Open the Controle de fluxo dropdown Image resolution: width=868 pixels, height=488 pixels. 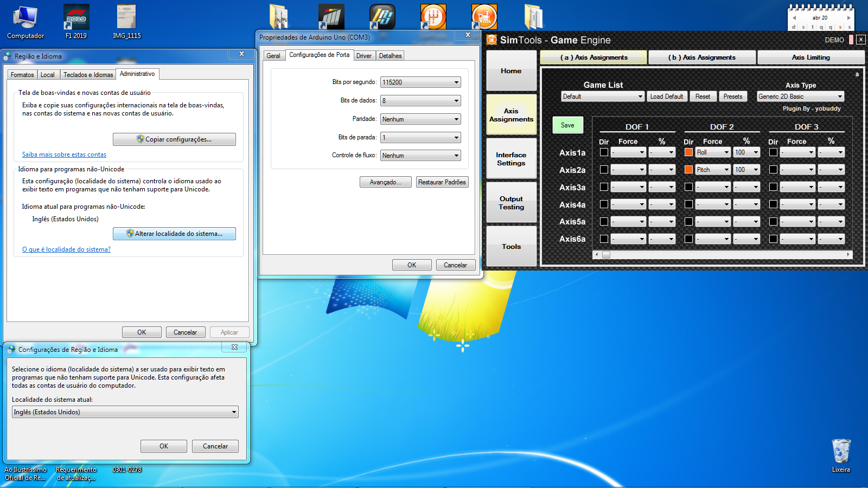pos(420,156)
